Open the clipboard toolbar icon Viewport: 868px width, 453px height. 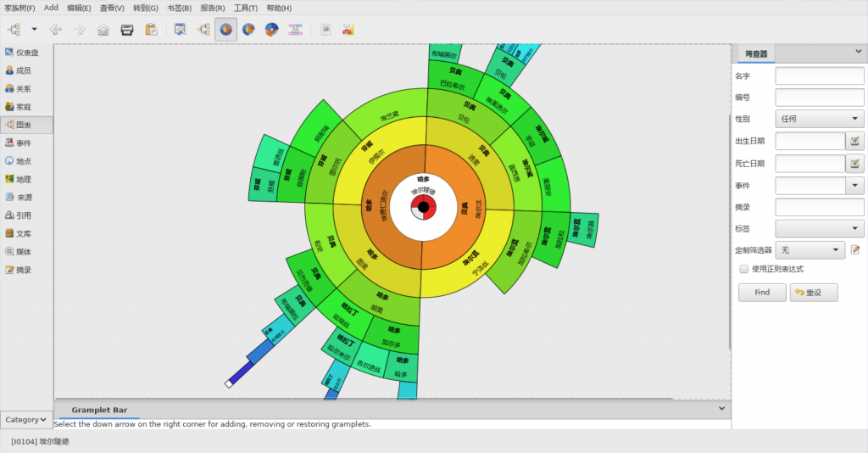coord(151,30)
